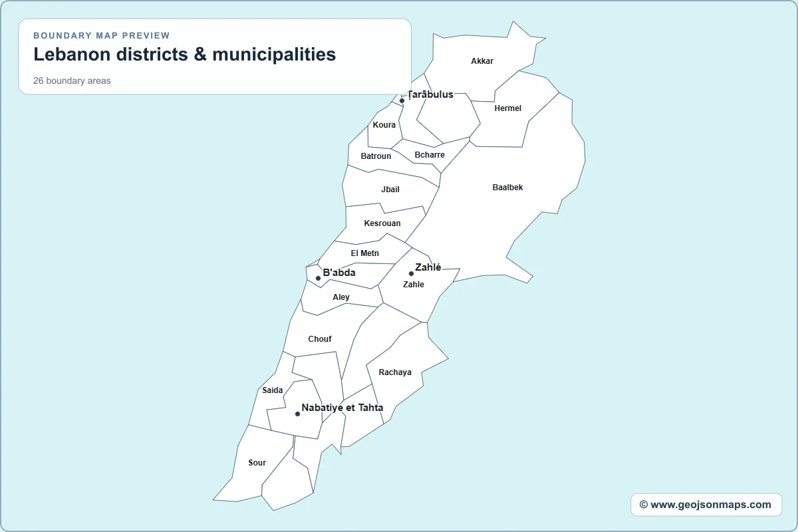Click the 26 boundary areas text

pyautogui.click(x=72, y=81)
